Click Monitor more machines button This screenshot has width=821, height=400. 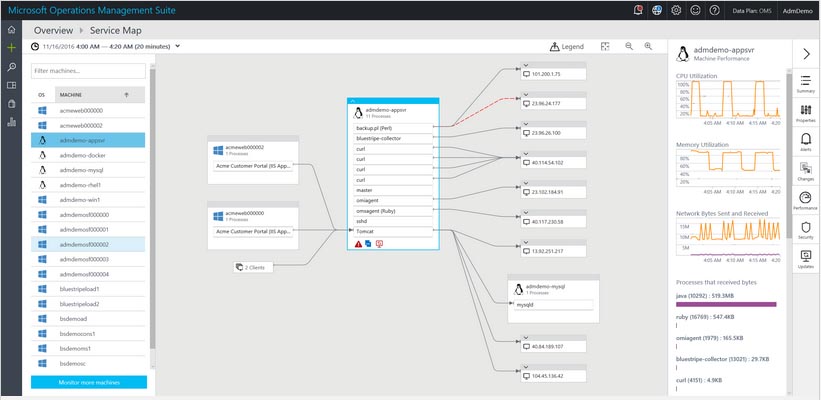click(x=89, y=382)
